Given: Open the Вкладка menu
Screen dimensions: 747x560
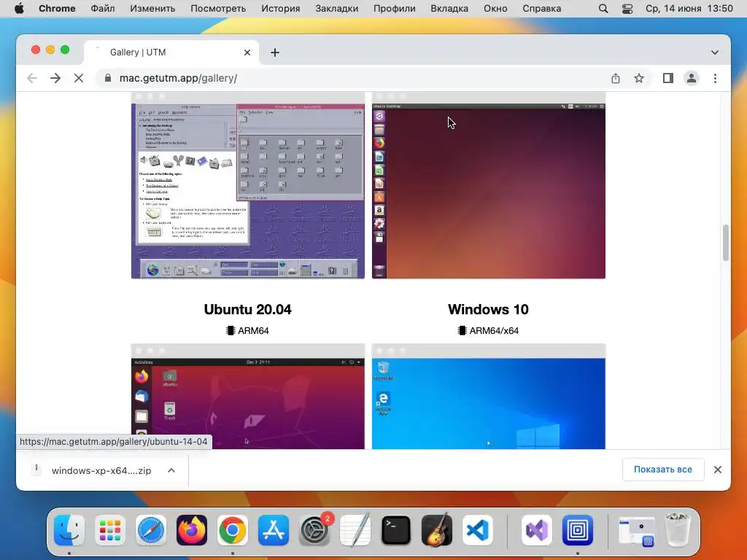Looking at the screenshot, I should pos(449,9).
